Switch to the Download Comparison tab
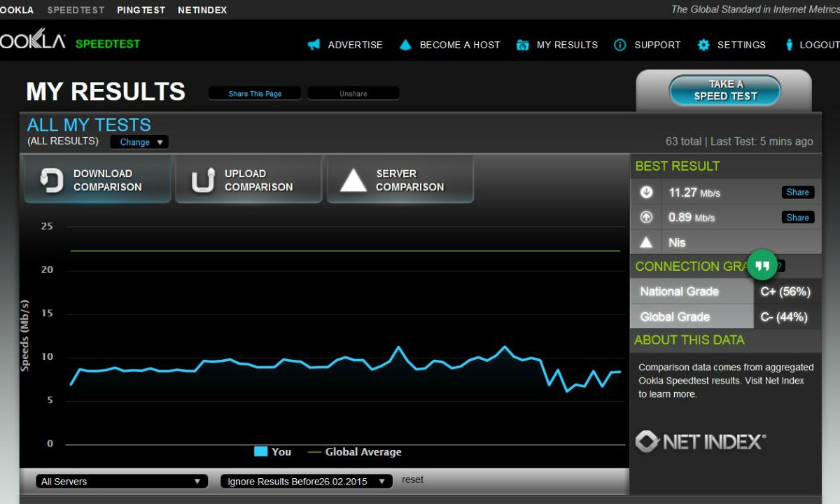Image resolution: width=840 pixels, height=504 pixels. coord(97,179)
